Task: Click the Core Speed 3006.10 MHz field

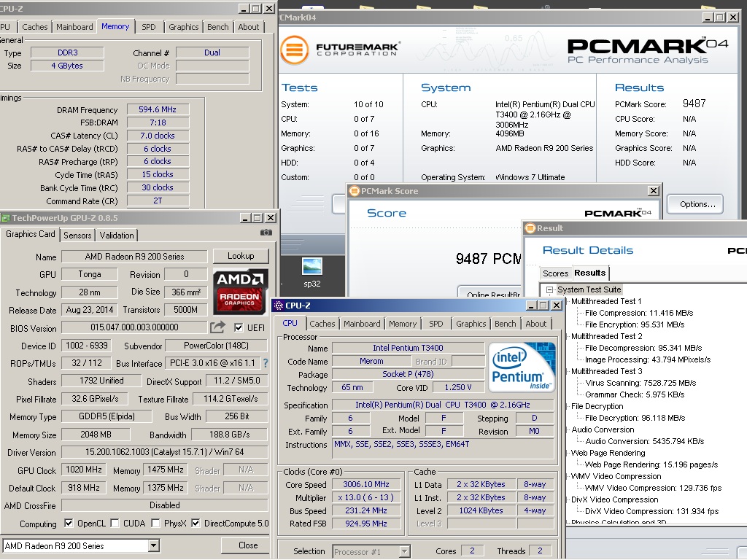Action: [366, 484]
